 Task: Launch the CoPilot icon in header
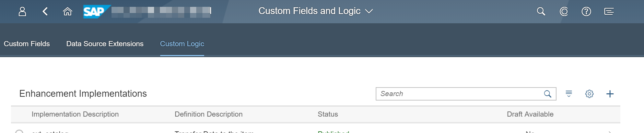[x=564, y=12]
